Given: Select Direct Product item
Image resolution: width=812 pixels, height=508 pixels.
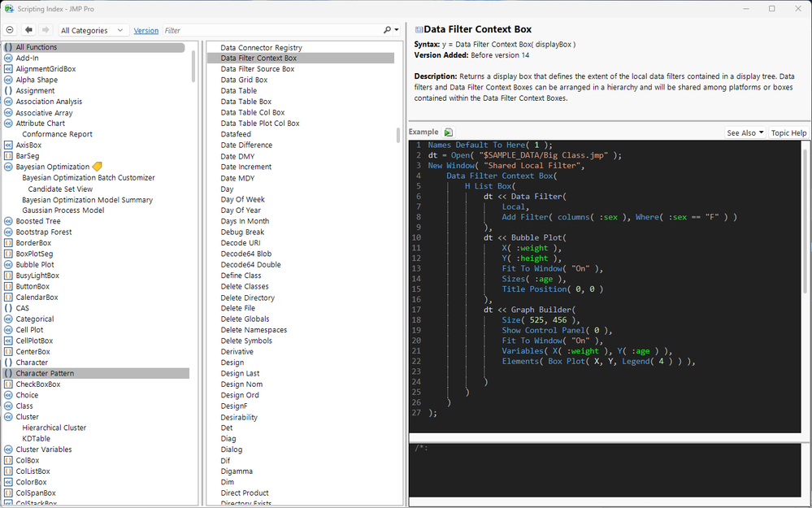Looking at the screenshot, I should 245,493.
